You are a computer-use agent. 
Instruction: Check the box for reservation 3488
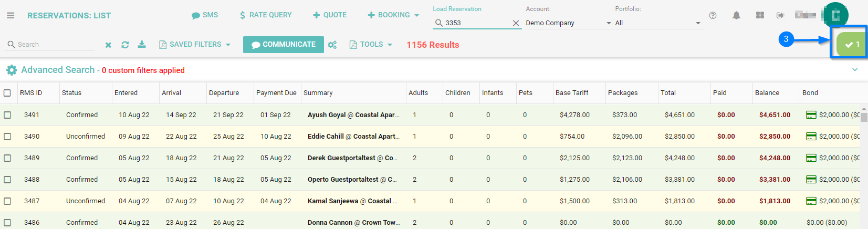(7, 180)
